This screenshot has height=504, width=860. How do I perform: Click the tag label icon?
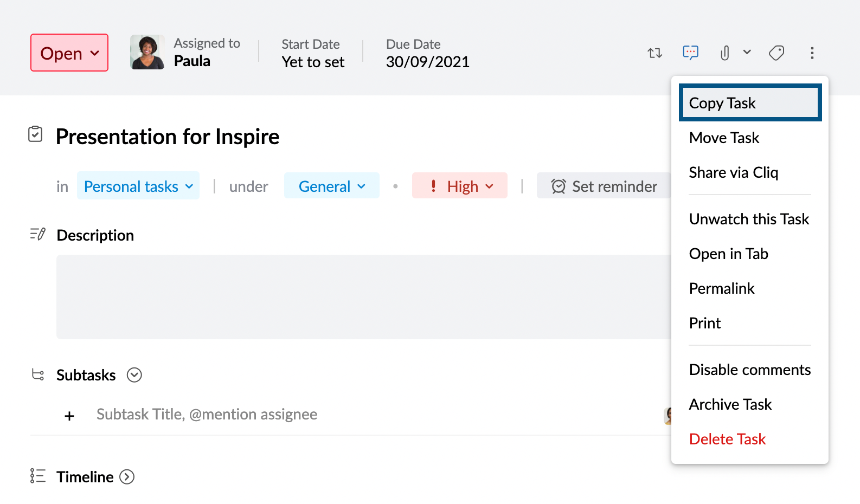point(776,53)
